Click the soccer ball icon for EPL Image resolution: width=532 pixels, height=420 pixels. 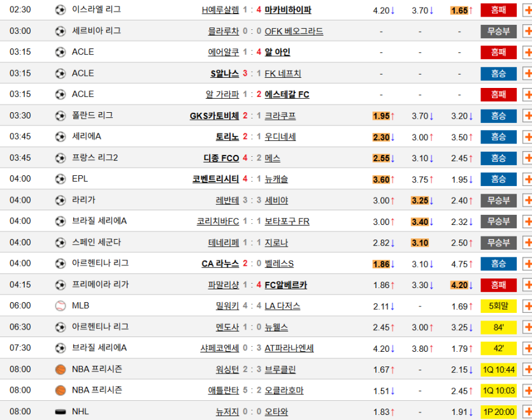61,179
